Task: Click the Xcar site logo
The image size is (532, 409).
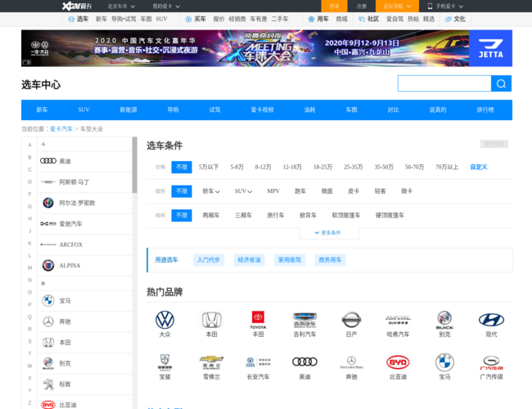Action: [77, 6]
